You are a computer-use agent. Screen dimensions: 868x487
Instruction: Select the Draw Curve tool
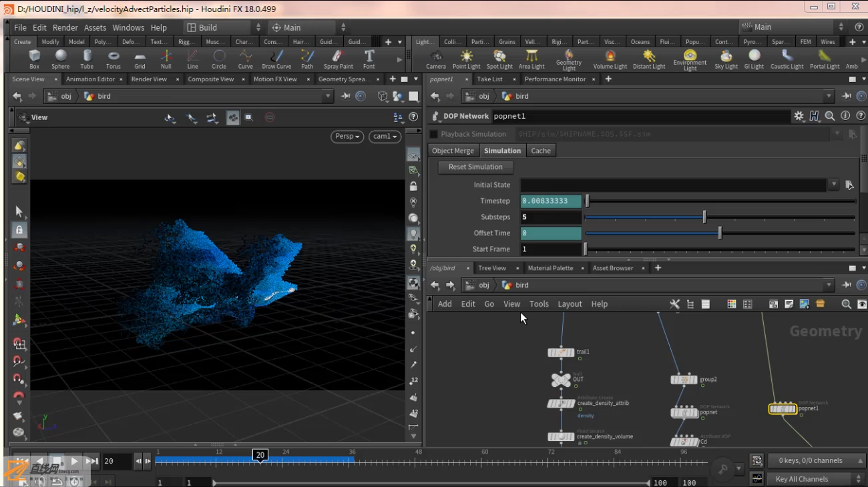coord(276,59)
